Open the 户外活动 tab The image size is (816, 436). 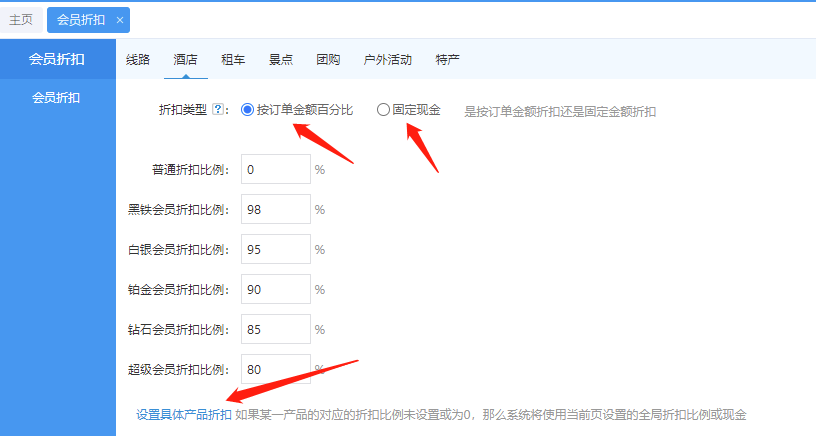pyautogui.click(x=388, y=60)
